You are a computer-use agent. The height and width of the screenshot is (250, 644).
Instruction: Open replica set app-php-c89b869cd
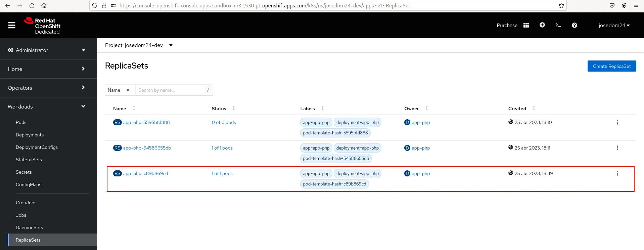coord(145,173)
